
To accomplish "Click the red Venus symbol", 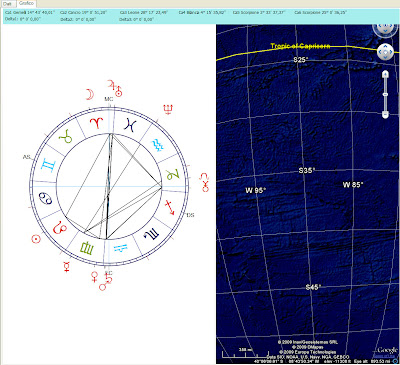I will pyautogui.click(x=95, y=277).
